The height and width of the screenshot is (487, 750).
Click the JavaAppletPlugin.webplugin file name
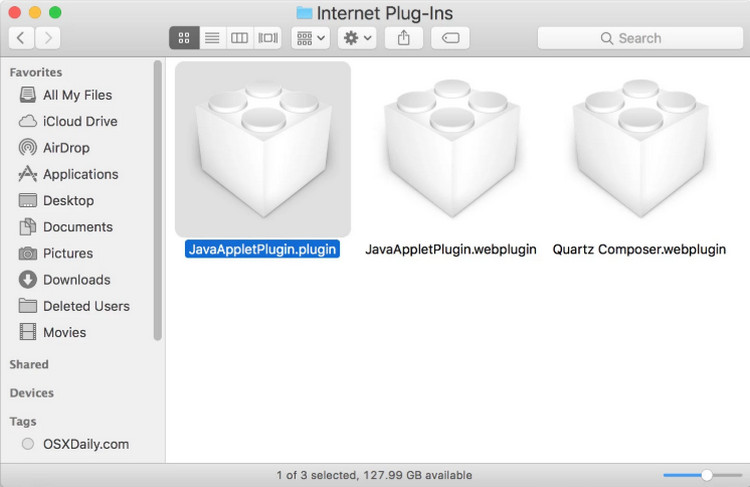(451, 249)
